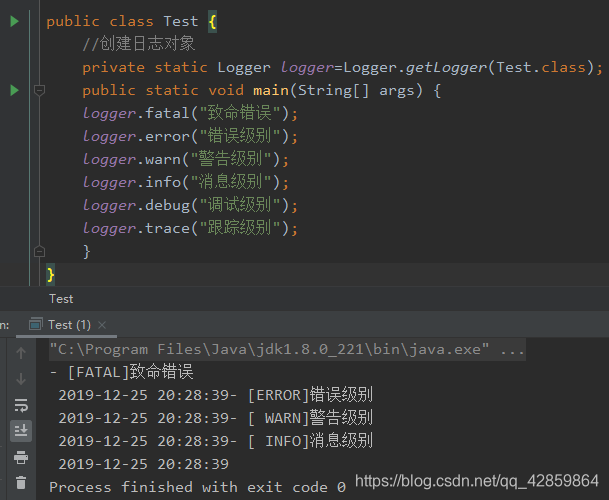Click the highlighted opening brace after Test
This screenshot has width=609, height=500.
click(212, 21)
